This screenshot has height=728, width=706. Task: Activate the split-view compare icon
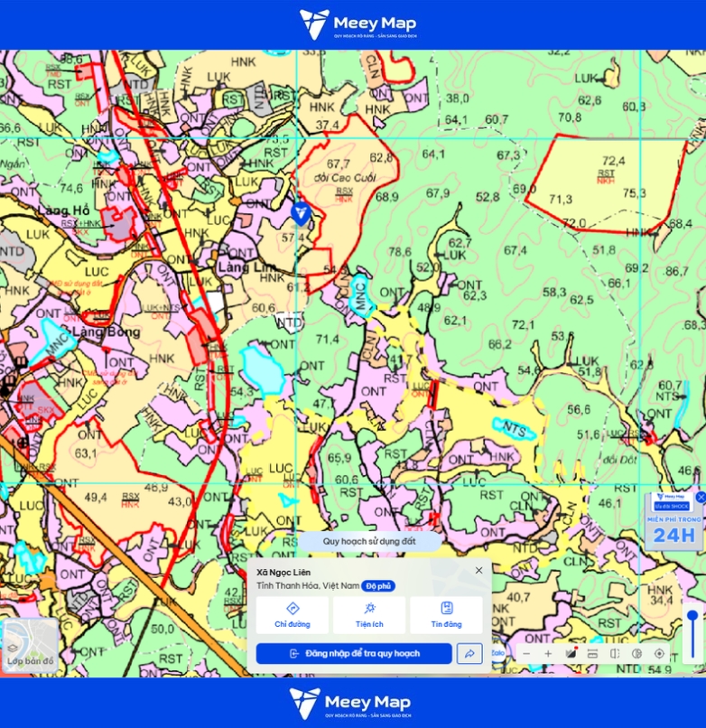pos(615,654)
